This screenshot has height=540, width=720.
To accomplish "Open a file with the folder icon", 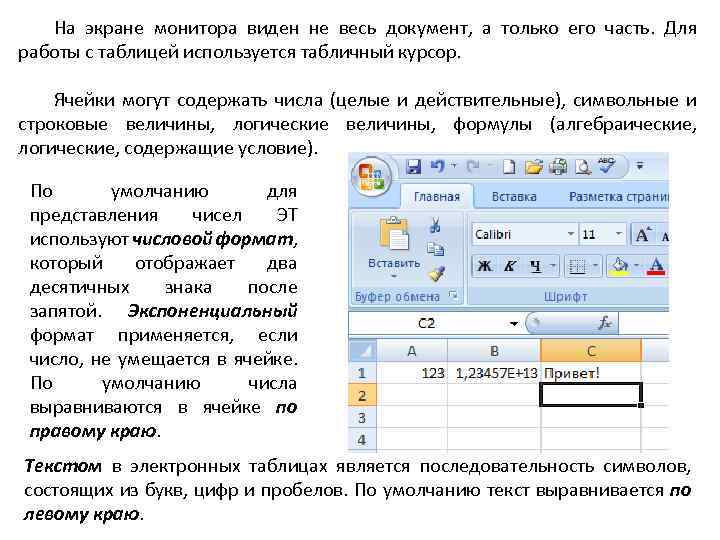I will [x=533, y=167].
